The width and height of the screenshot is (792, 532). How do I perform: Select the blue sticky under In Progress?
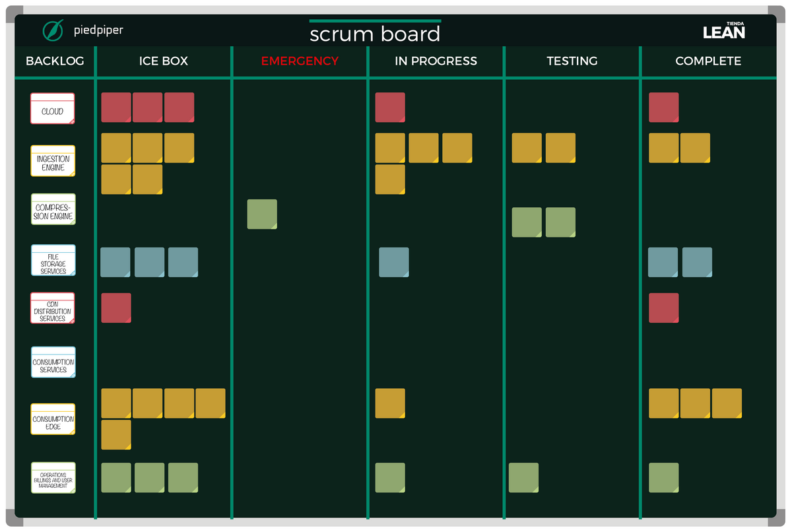(394, 262)
